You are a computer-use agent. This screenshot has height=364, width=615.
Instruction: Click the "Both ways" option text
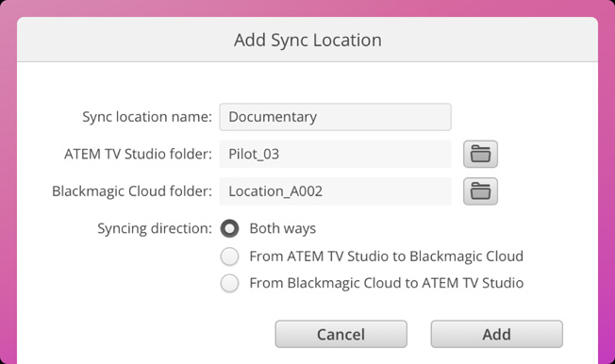click(283, 228)
